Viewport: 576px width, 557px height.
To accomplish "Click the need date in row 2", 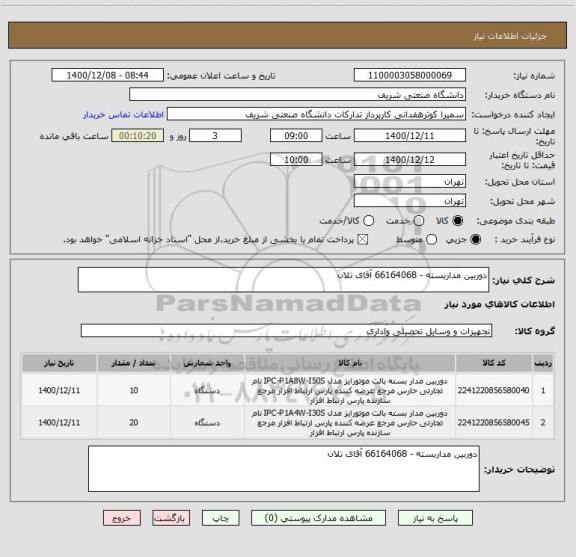I will [x=59, y=423].
